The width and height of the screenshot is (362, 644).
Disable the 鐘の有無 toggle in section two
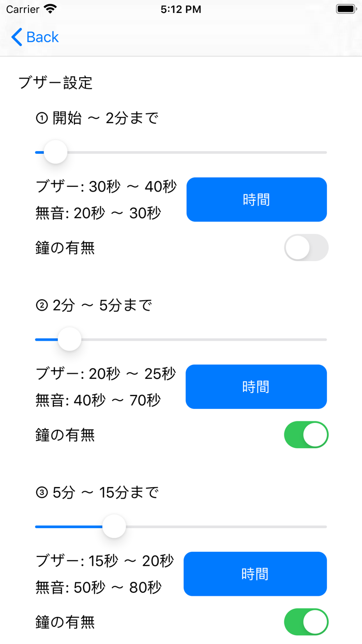tap(306, 435)
